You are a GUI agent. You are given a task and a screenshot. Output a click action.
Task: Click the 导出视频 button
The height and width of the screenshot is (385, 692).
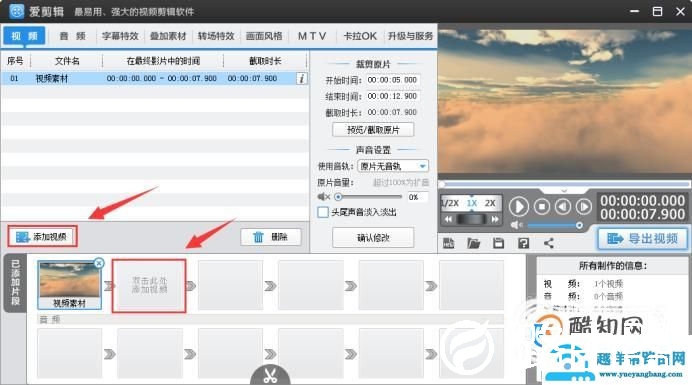click(x=643, y=239)
